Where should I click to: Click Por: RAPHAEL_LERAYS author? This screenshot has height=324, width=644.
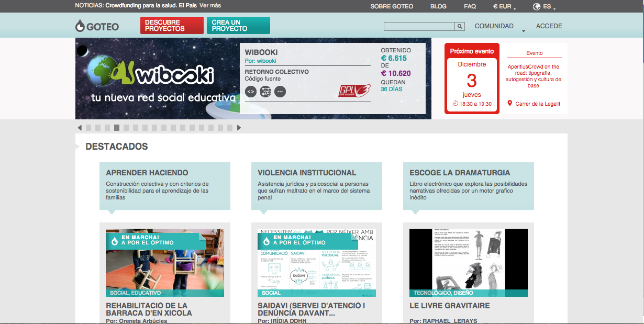(x=443, y=321)
